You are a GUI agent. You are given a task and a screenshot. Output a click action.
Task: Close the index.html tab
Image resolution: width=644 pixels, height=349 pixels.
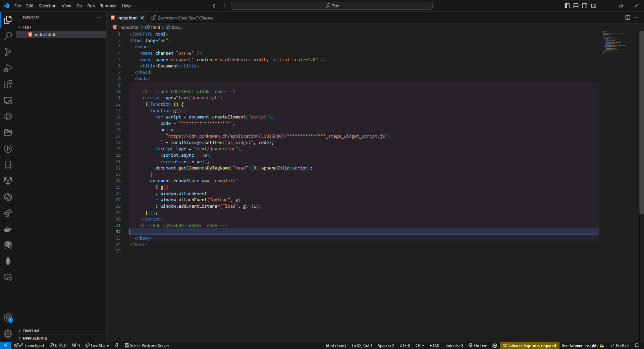pyautogui.click(x=142, y=18)
